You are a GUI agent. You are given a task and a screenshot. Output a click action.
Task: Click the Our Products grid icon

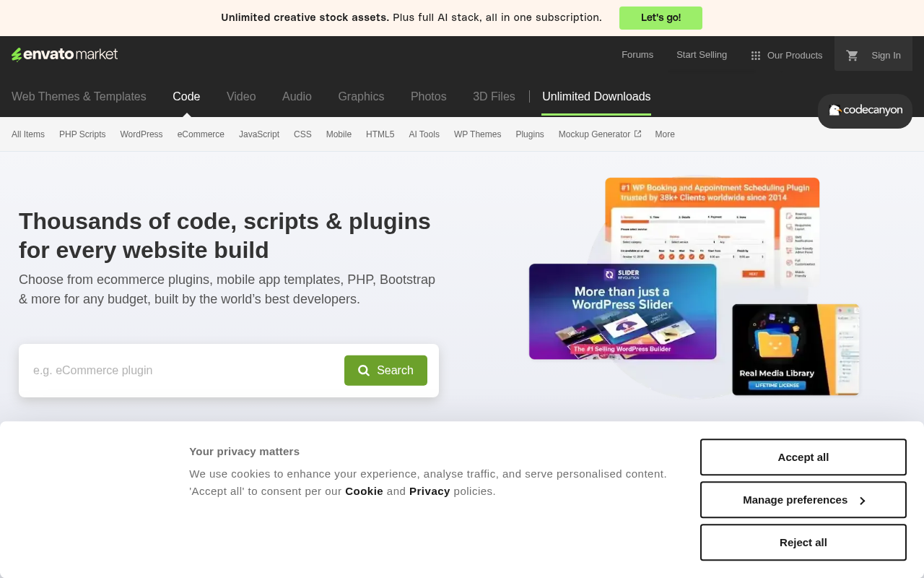coord(756,56)
